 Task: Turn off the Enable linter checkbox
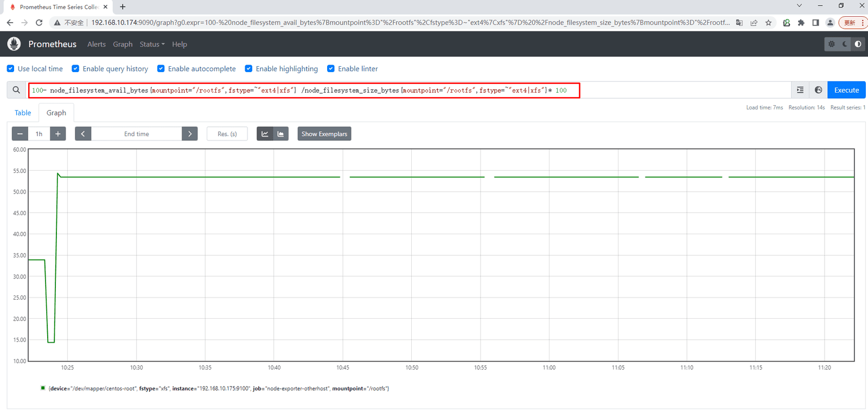coord(330,69)
